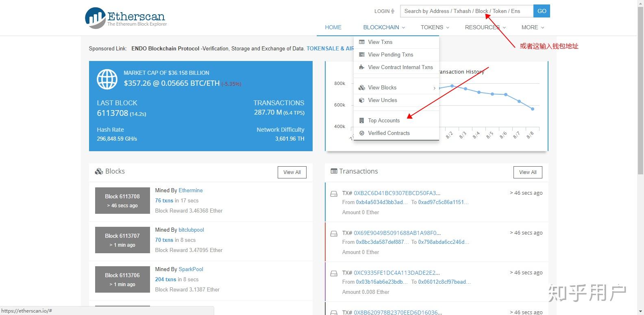Image resolution: width=644 pixels, height=315 pixels.
Task: Open miner link bitclubpool
Action: 191,230
